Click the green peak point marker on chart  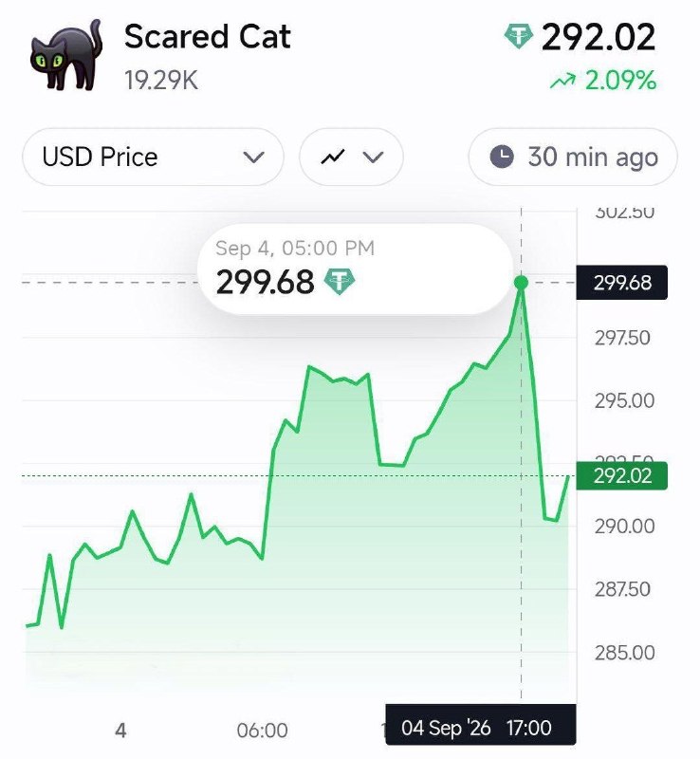(522, 283)
